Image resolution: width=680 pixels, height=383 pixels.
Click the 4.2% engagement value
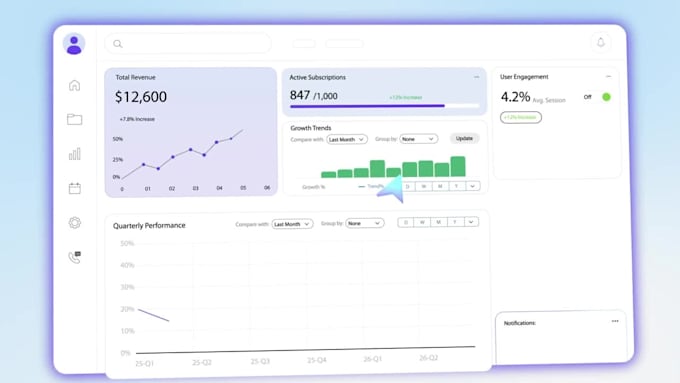pyautogui.click(x=516, y=97)
